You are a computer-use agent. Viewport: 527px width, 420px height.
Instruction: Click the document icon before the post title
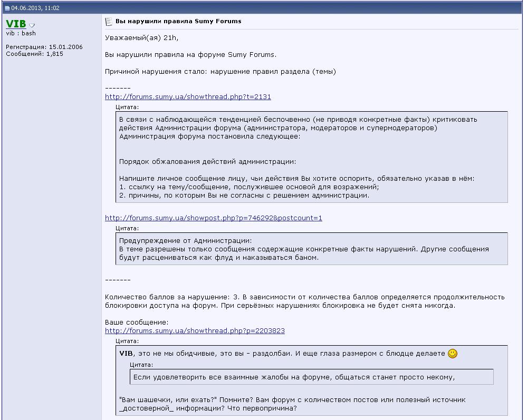(x=109, y=22)
